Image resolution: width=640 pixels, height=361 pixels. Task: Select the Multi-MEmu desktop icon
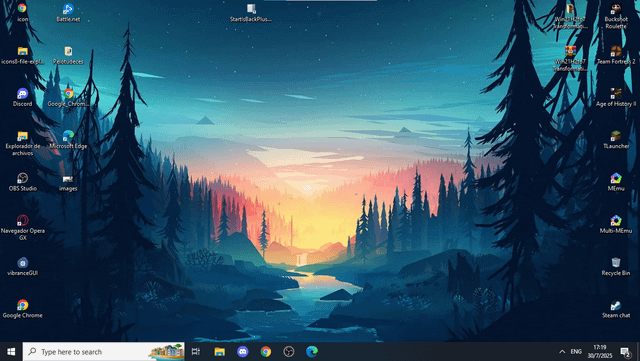pos(616,224)
